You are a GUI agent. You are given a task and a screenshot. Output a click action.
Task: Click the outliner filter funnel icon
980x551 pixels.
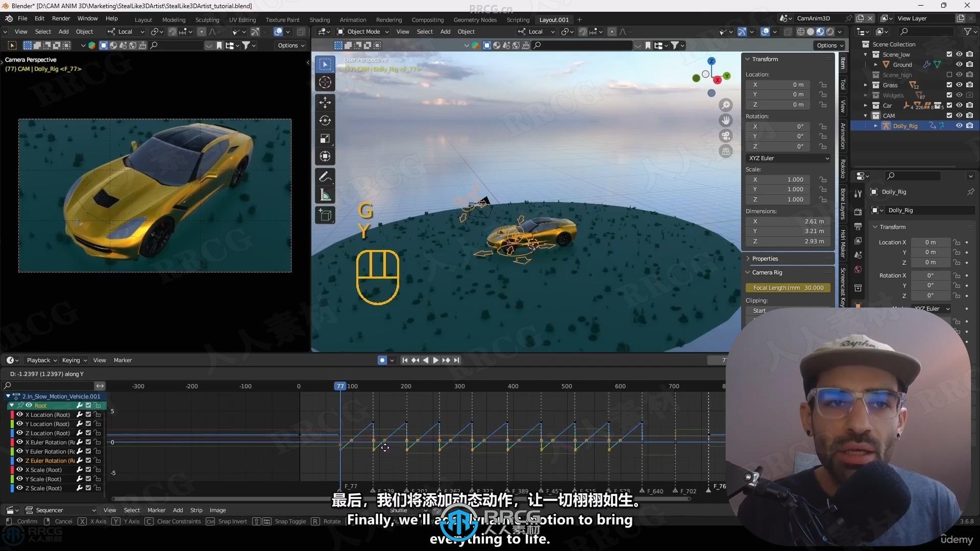pyautogui.click(x=967, y=32)
